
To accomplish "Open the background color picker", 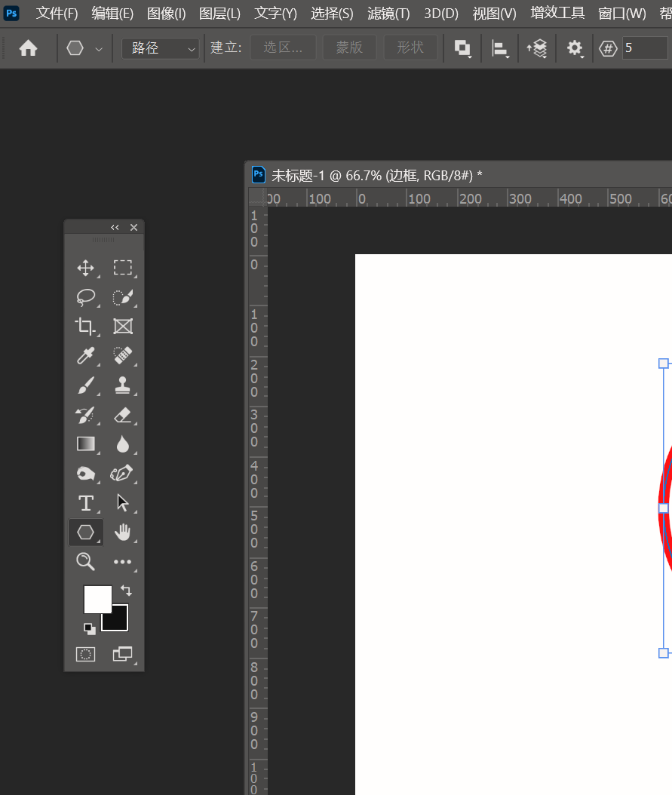I will (118, 621).
